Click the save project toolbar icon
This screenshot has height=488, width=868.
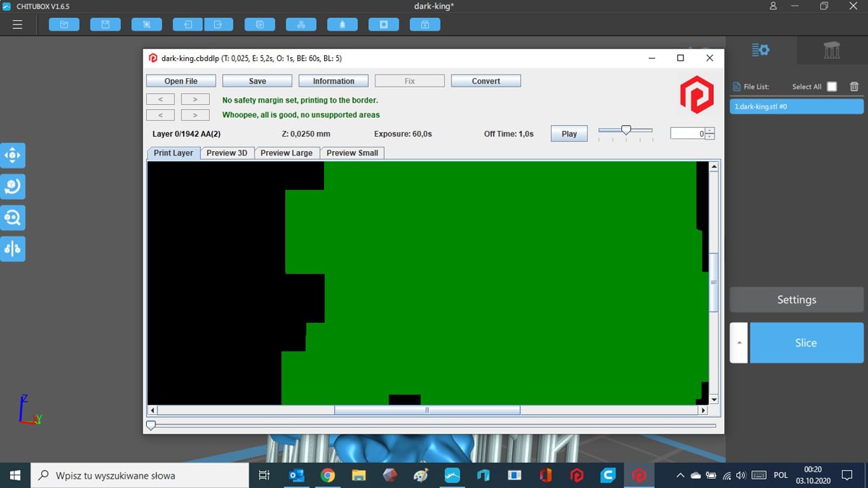(106, 25)
